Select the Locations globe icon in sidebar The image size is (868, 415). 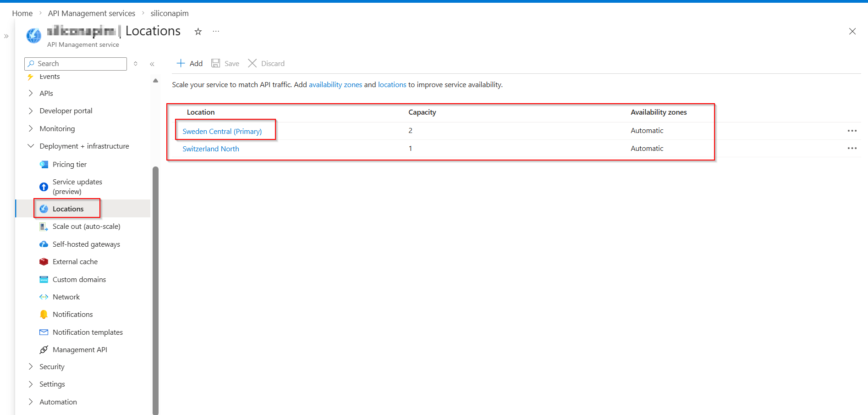click(x=44, y=209)
